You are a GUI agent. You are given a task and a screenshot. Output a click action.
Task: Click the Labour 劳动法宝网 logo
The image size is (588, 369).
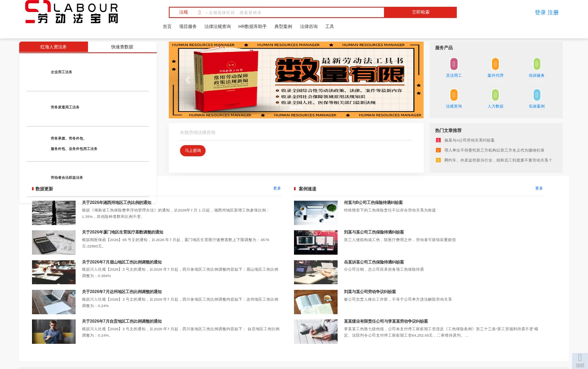pyautogui.click(x=72, y=12)
